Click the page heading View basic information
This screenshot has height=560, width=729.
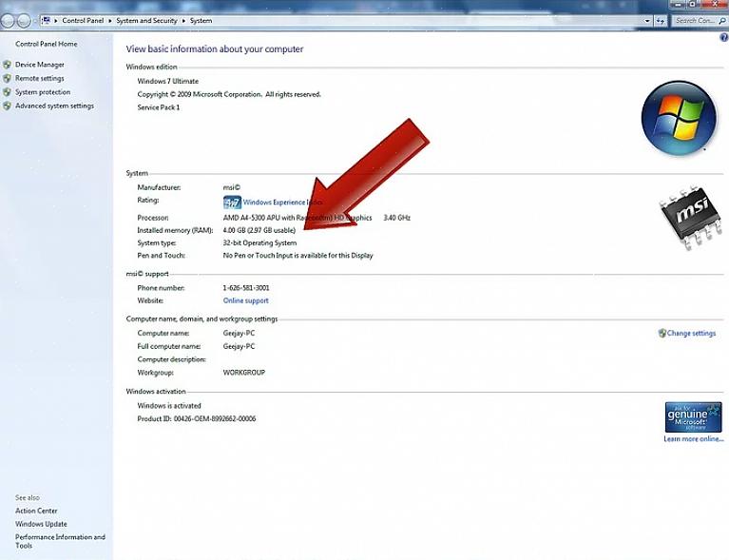pyautogui.click(x=215, y=48)
